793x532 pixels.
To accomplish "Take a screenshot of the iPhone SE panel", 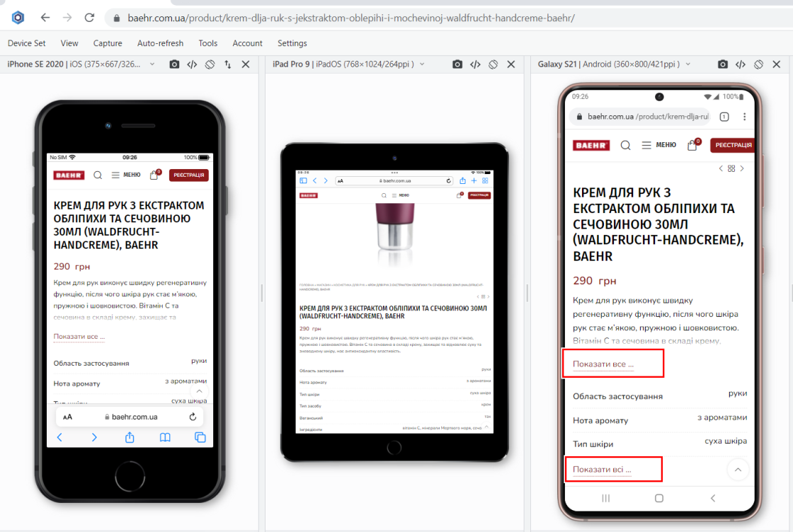I will tap(174, 64).
